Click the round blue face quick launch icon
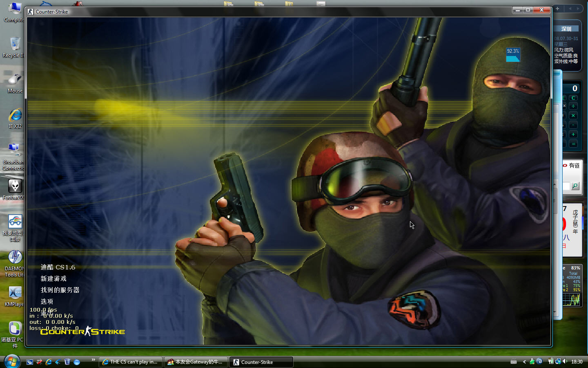Screen dimensions: 588x368 tap(77, 362)
